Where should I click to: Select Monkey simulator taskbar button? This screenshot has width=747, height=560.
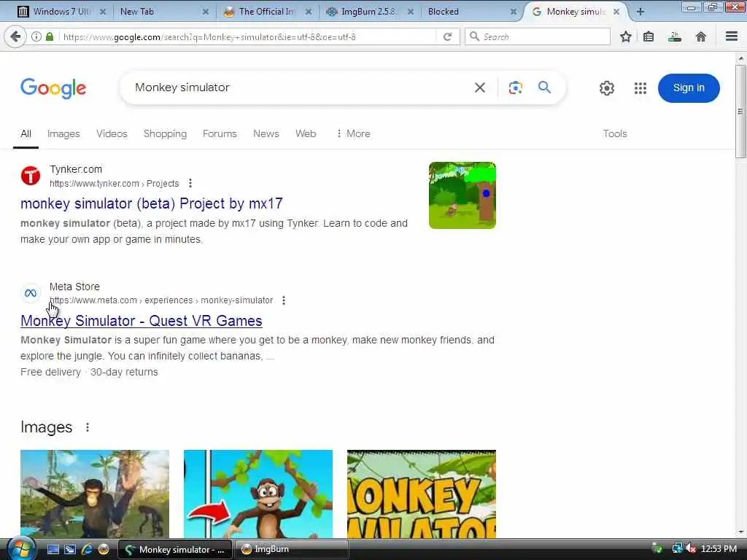coord(175,549)
